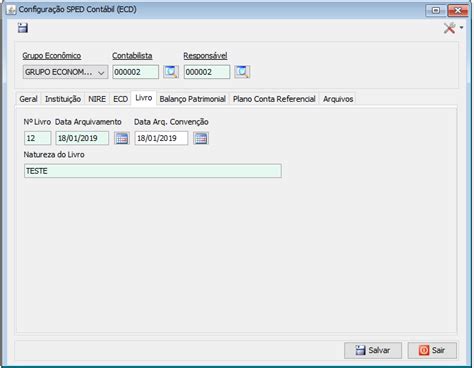This screenshot has height=368, width=474.
Task: Click the save disk icon in toolbar
Action: [x=23, y=28]
